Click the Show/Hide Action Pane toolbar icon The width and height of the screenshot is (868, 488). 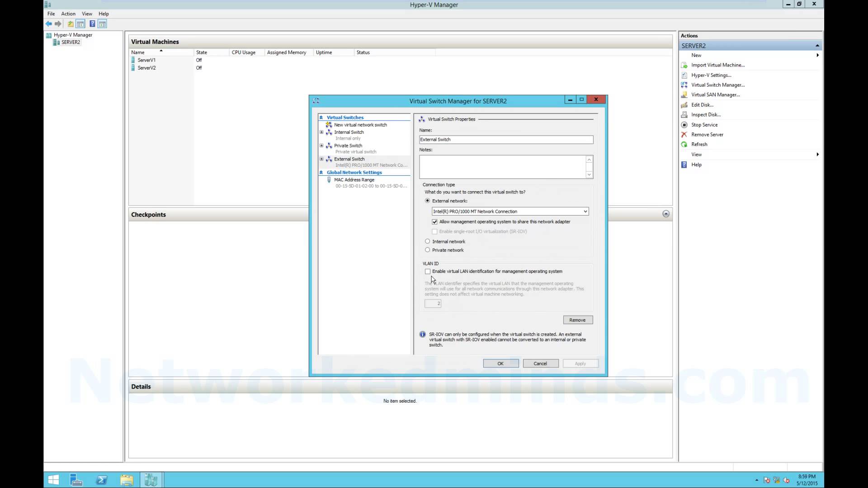click(103, 24)
